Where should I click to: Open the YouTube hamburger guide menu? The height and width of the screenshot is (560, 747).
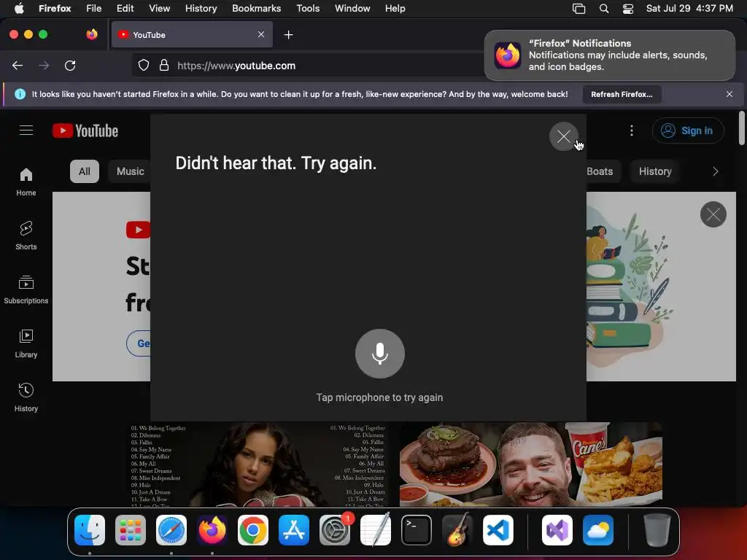tap(26, 130)
